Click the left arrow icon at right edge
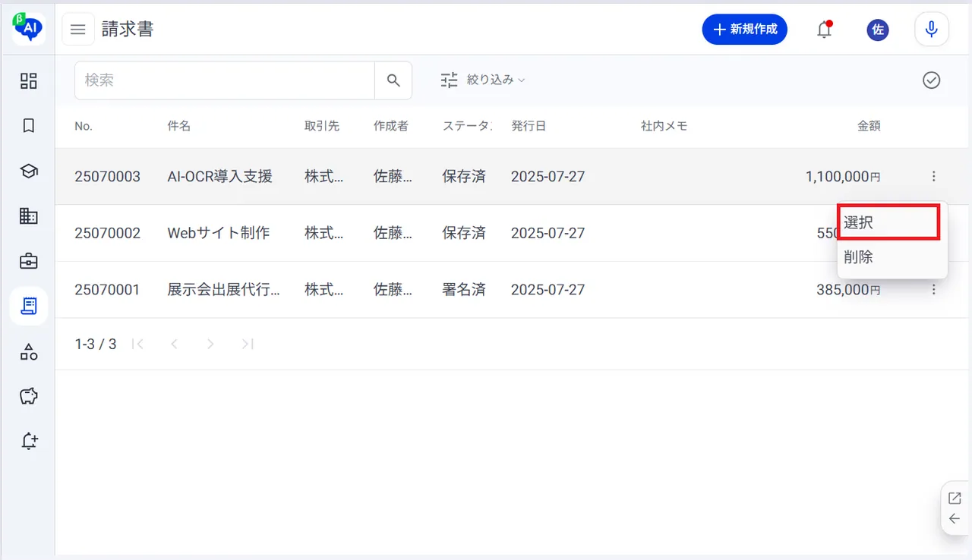The image size is (972, 560). [x=955, y=519]
